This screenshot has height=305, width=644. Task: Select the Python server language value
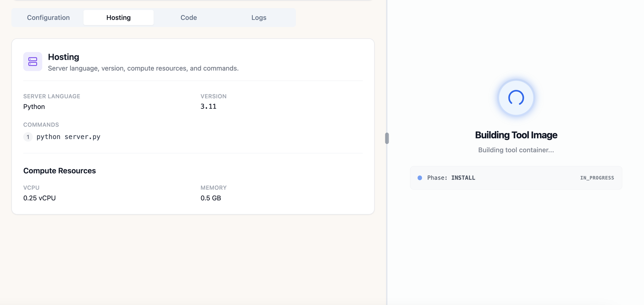click(x=34, y=107)
